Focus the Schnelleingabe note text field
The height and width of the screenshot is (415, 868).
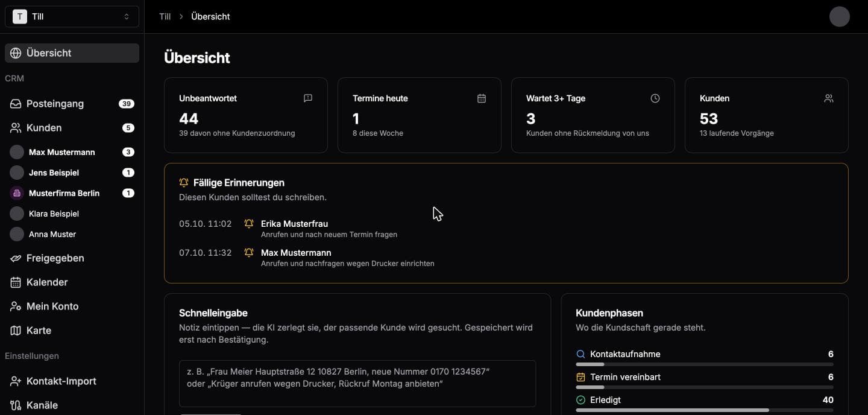click(357, 384)
